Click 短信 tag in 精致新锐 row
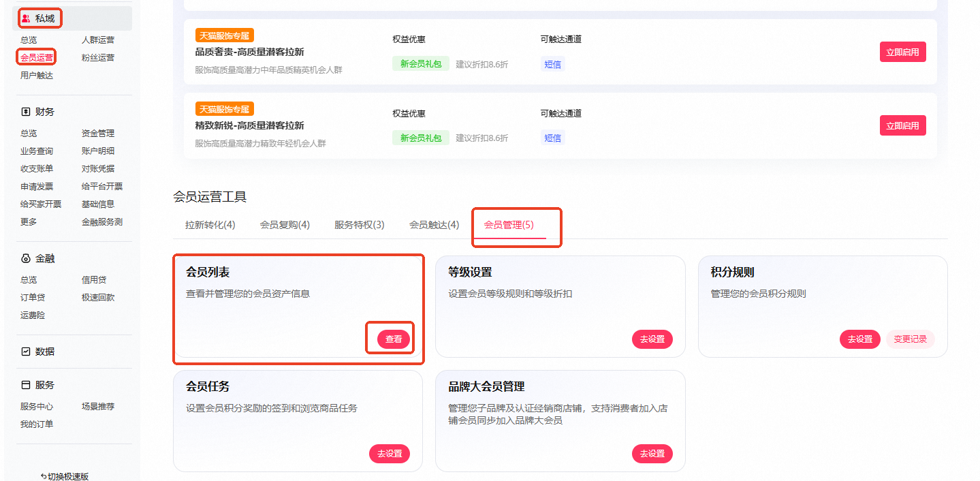This screenshot has height=481, width=980. [552, 138]
